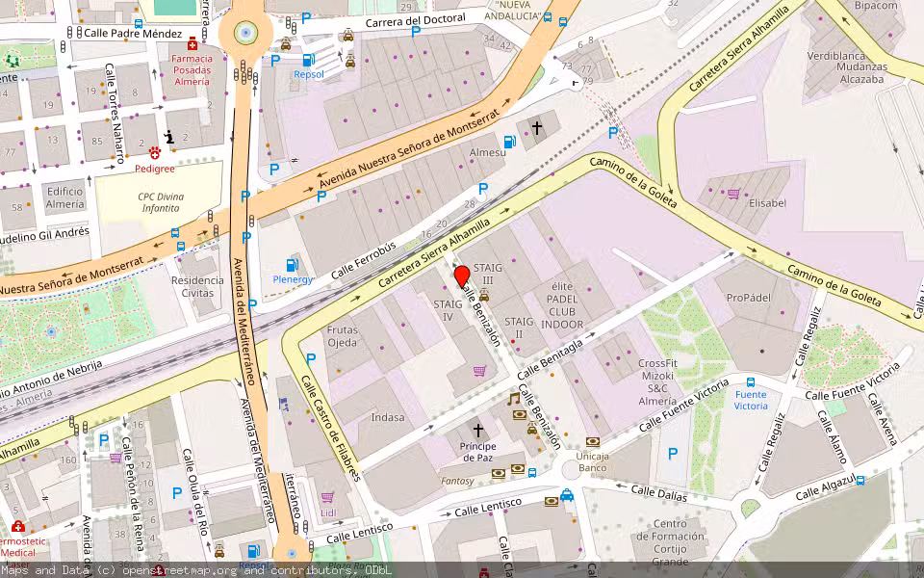Screen dimensions: 924x578
Task: Select the music note icon on Calle Benizalón
Action: click(514, 399)
